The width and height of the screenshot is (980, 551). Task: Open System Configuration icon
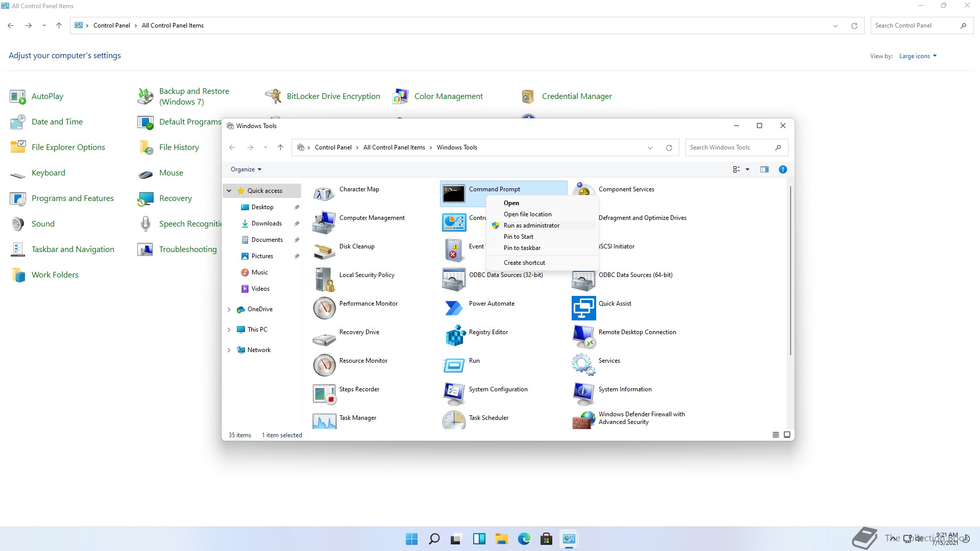(454, 394)
